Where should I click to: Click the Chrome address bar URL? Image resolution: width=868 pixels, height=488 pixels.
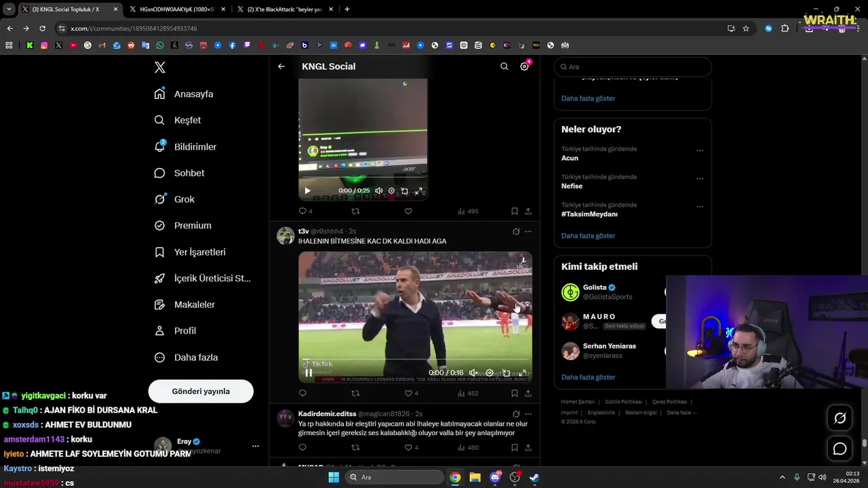[134, 28]
